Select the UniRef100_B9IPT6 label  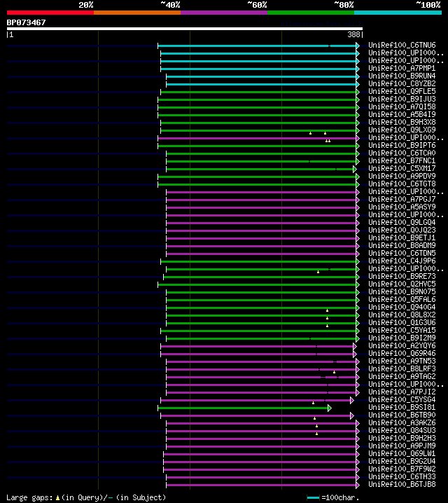pos(402,145)
